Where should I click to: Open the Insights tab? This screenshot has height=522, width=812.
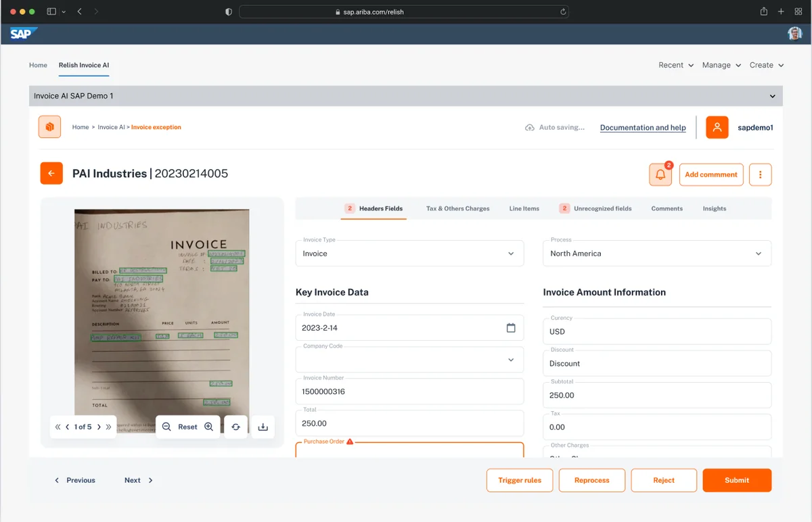(x=715, y=208)
